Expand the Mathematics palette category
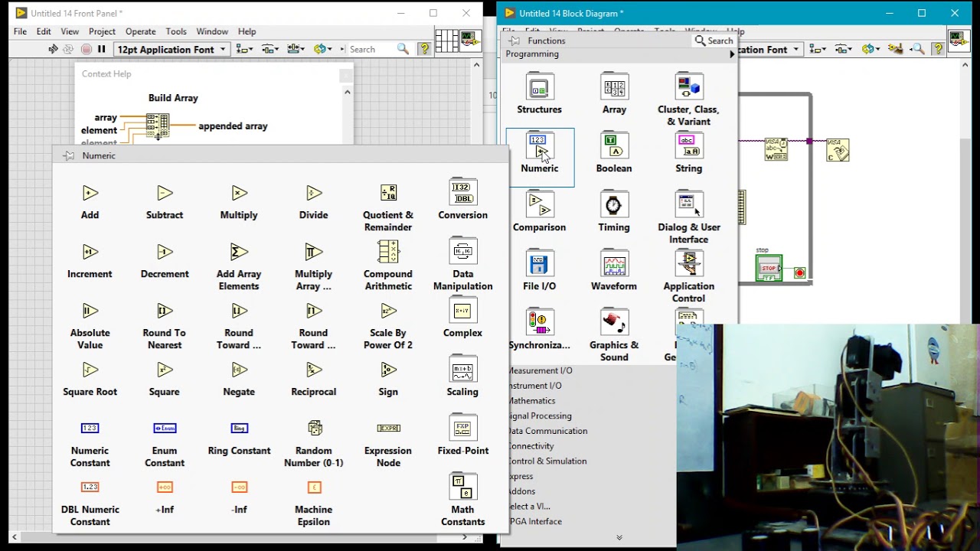980x551 pixels. pyautogui.click(x=531, y=400)
